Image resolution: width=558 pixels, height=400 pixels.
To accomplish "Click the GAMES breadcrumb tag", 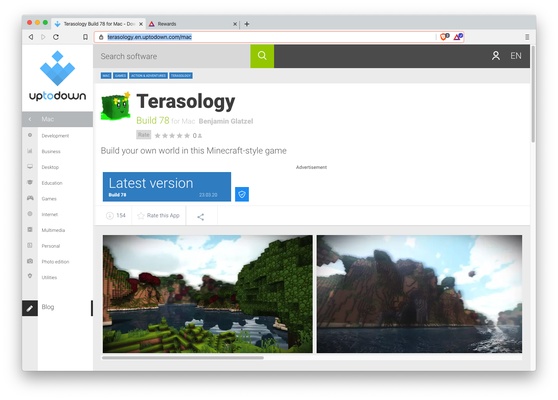I will pos(120,75).
